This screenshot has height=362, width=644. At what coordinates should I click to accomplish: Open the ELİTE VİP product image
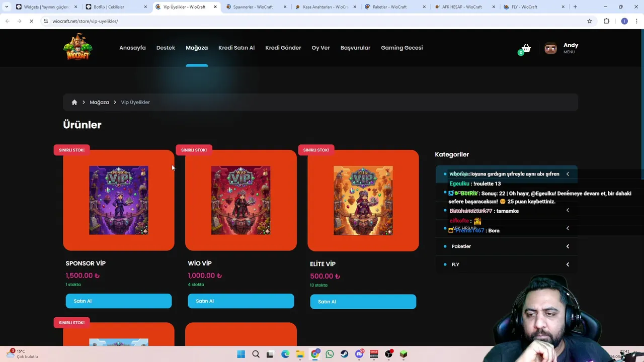point(363,201)
